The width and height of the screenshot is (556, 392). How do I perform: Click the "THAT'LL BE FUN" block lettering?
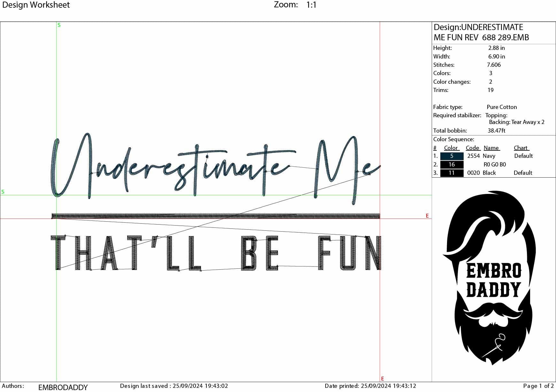216,253
